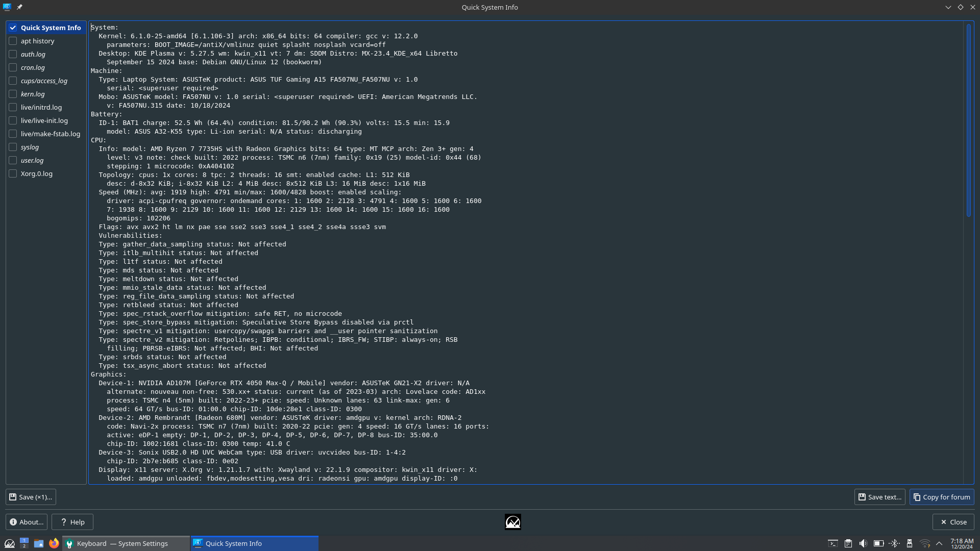This screenshot has width=980, height=551.
Task: Click the clock showing 7:18 AM
Action: (962, 543)
